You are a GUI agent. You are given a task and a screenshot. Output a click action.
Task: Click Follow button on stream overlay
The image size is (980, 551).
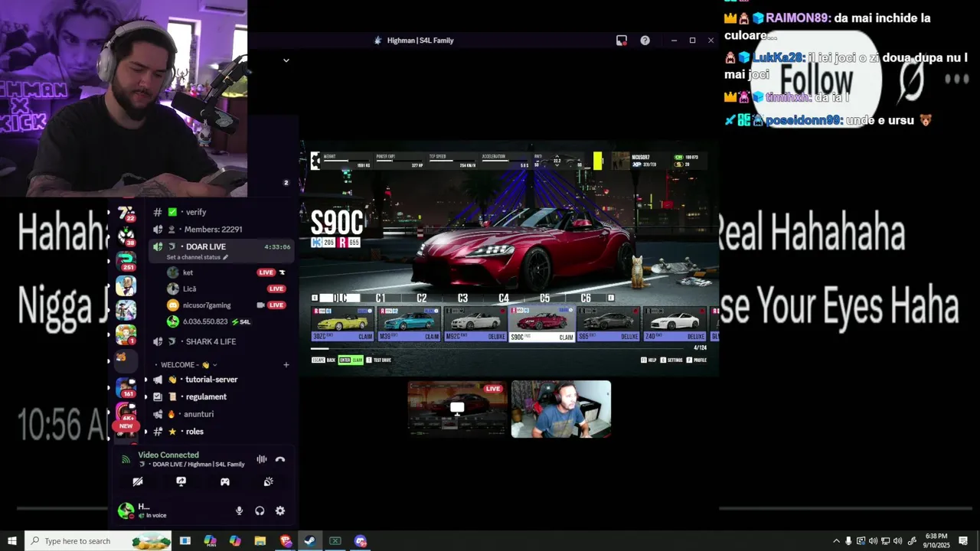coord(817,80)
